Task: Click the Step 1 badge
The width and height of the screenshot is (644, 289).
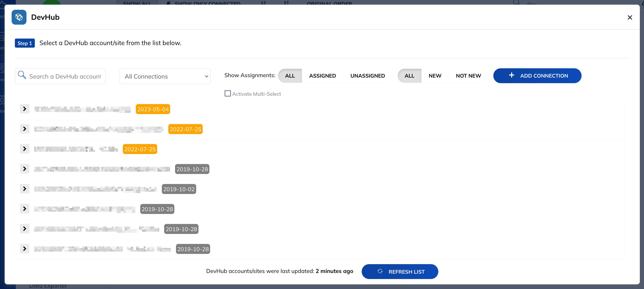Action: click(25, 43)
